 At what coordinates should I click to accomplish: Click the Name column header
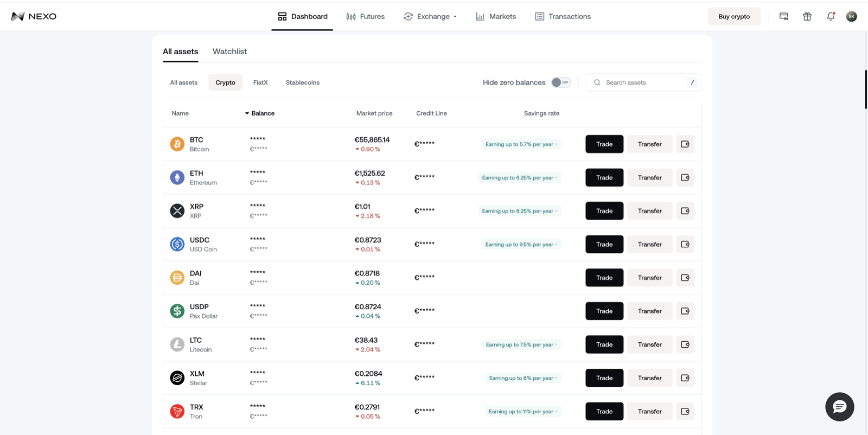tap(180, 113)
